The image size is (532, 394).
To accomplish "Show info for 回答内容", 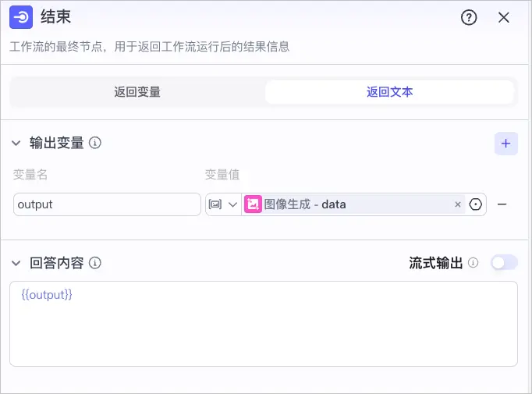I will coord(95,263).
